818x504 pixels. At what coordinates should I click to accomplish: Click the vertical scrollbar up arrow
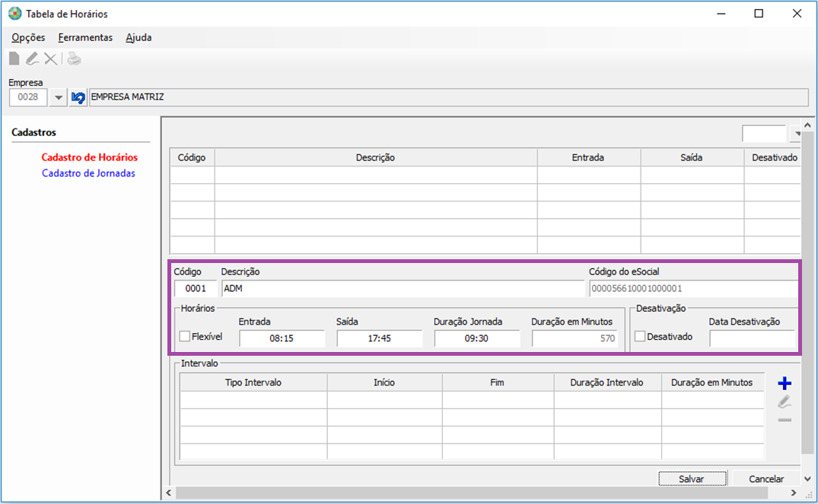(807, 125)
